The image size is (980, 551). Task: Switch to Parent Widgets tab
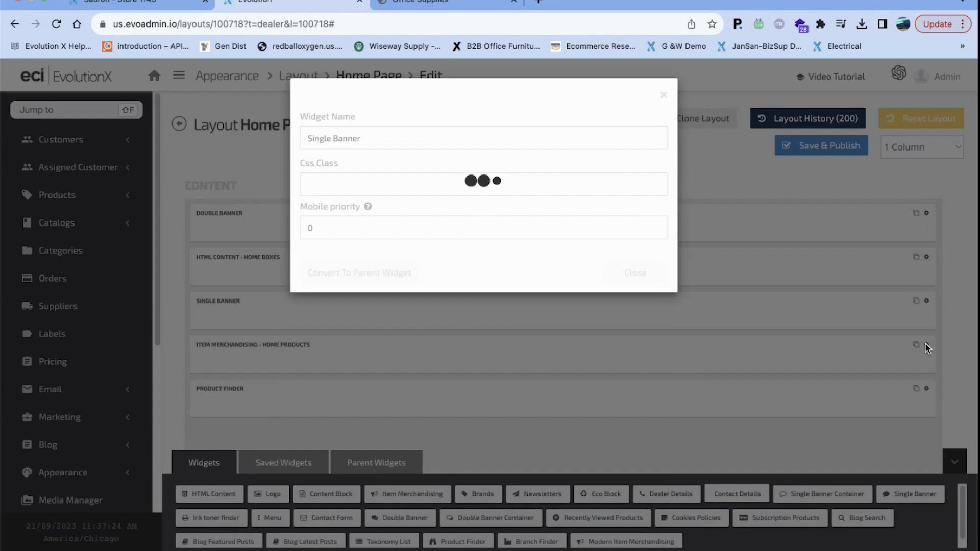[x=376, y=463]
